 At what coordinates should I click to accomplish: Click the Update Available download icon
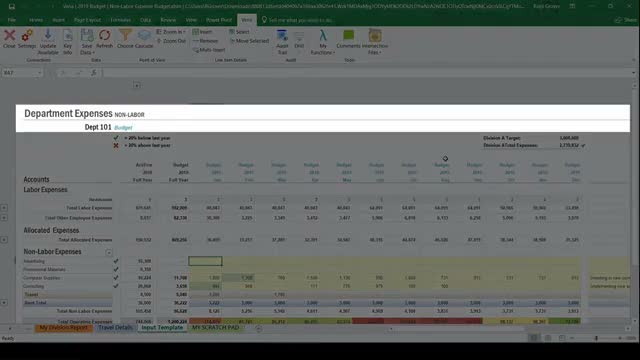point(48,36)
